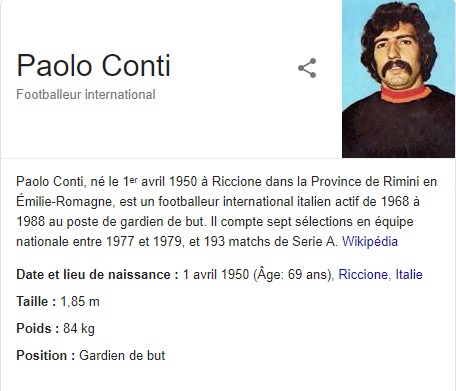This screenshot has height=391, width=456.
Task: Click the word Riccione in the description paragraph
Action: (x=237, y=182)
